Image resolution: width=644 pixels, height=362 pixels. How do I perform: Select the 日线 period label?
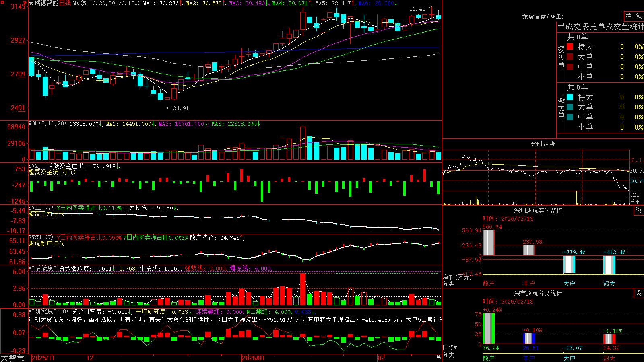(65, 3)
